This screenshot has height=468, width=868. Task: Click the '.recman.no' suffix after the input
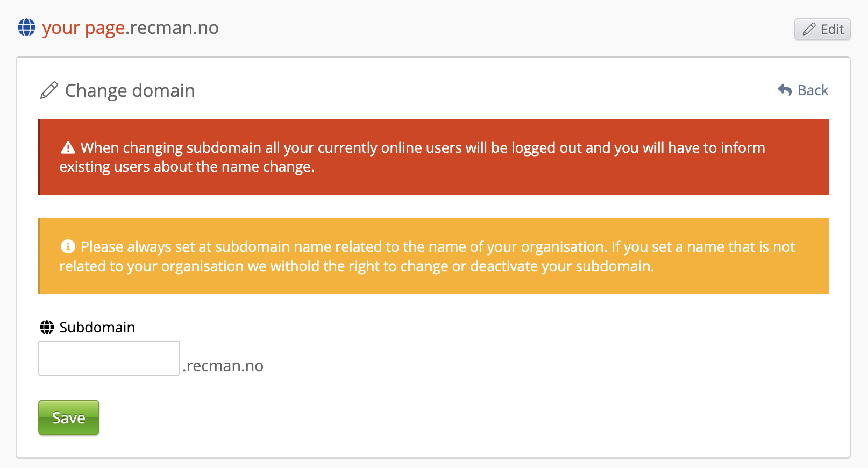(223, 366)
